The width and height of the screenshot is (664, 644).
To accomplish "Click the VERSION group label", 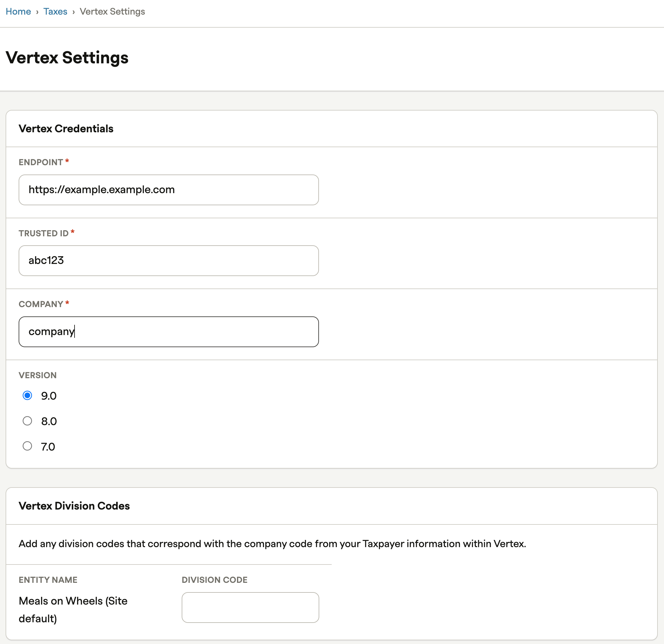I will (x=38, y=375).
